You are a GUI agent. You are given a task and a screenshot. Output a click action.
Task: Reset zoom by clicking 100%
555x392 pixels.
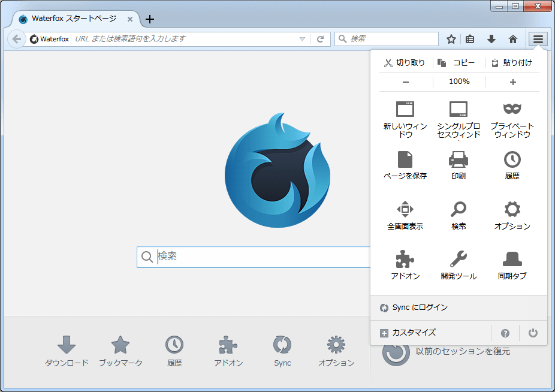tap(459, 82)
